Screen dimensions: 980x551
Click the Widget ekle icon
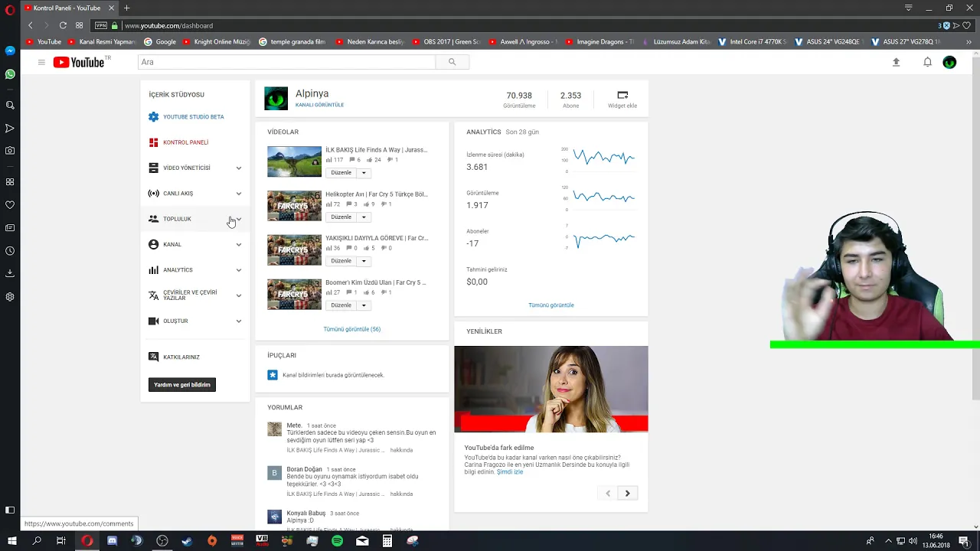point(622,96)
